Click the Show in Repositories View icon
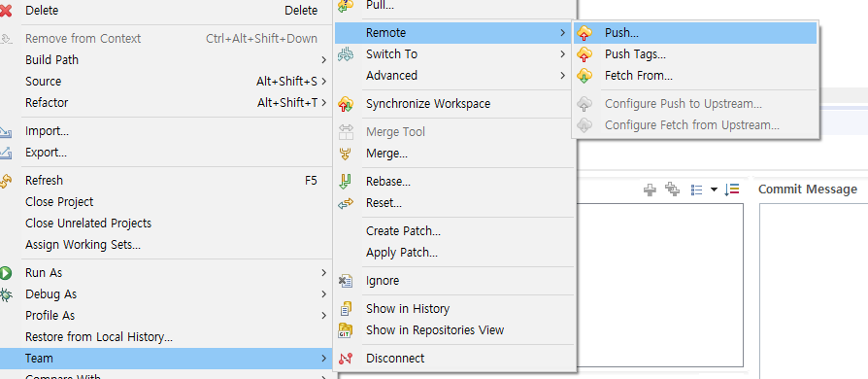 tap(346, 330)
